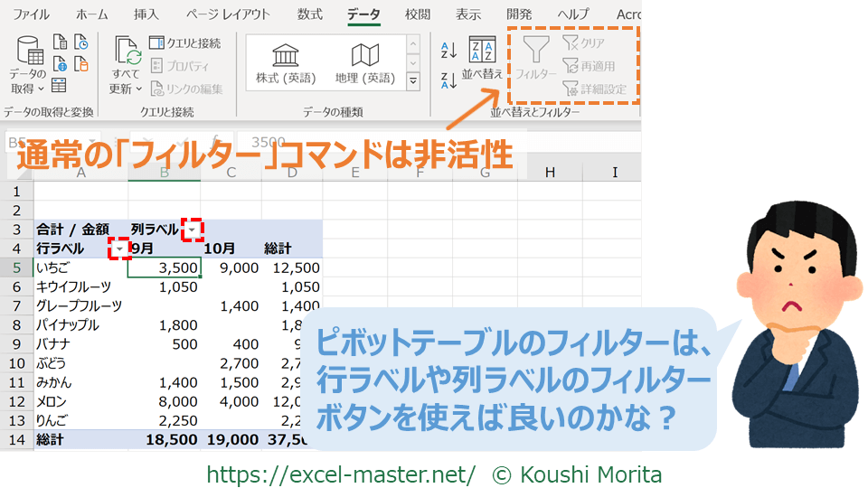Go to the ファイル tab
The height and width of the screenshot is (488, 868).
pos(32,14)
